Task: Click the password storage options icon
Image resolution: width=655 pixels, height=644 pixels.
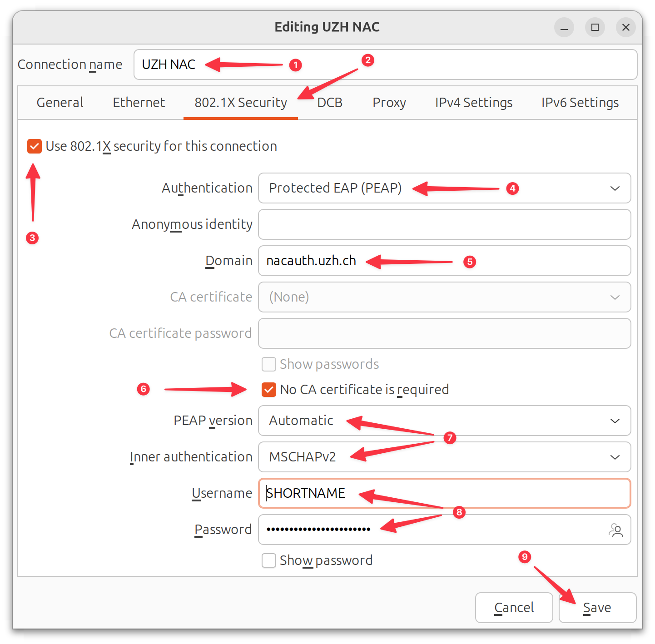Action: 615,530
